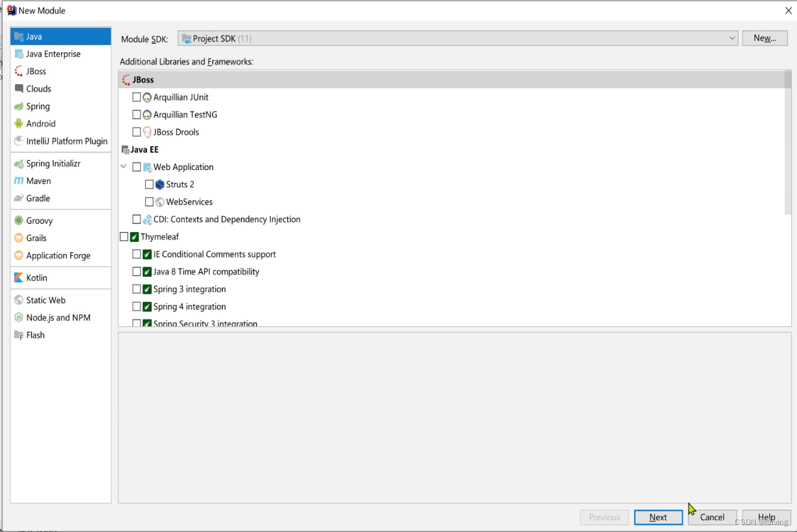Click the Arquillian TestNG framework icon
Viewport: 797px width, 532px height.
pos(148,115)
